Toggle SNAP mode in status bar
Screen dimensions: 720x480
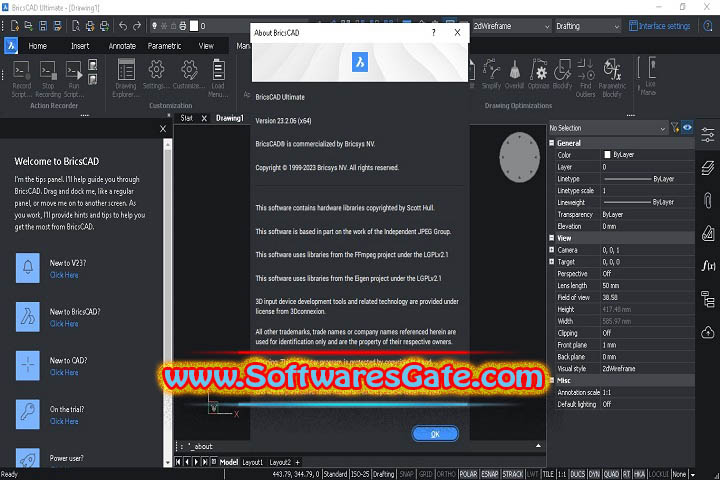pyautogui.click(x=406, y=474)
